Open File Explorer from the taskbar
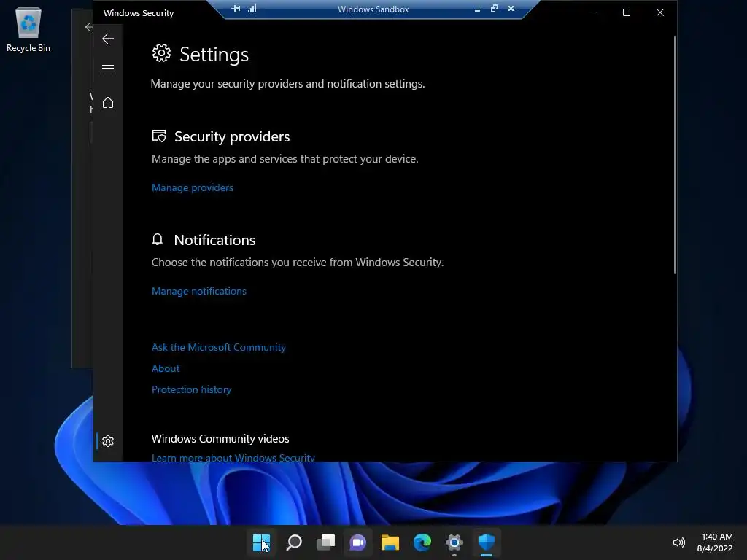Viewport: 747px width, 560px height. (x=390, y=542)
